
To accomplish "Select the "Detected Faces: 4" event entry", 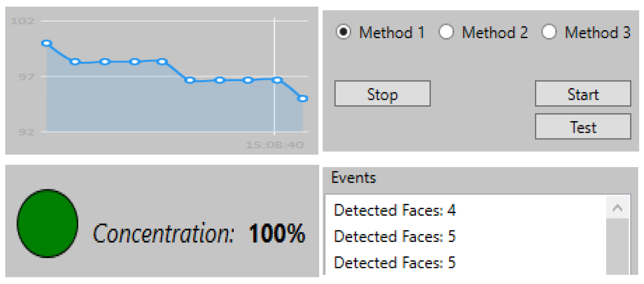I will click(x=395, y=210).
